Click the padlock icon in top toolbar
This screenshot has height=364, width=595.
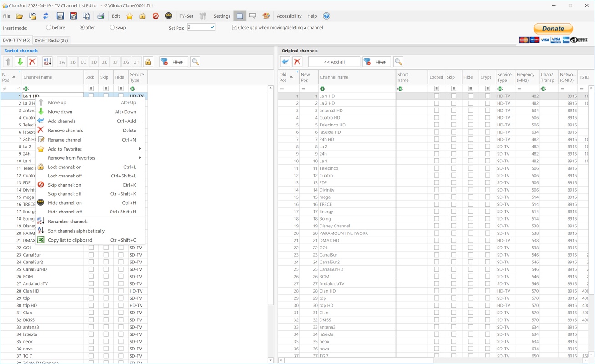[x=142, y=16]
